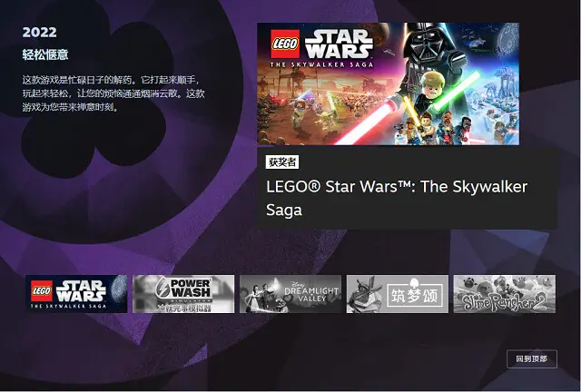Click the 轻松惬意 award category heading
The width and height of the screenshot is (581, 392).
45,54
